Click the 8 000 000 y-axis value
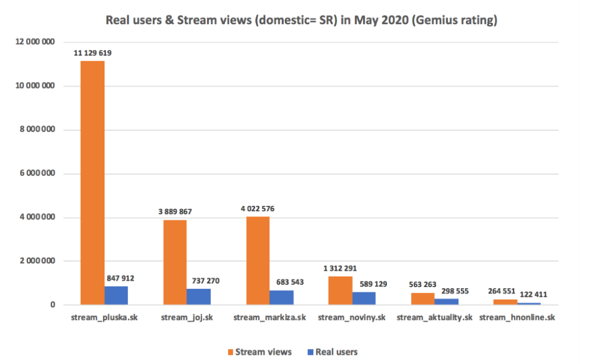The image size is (593, 364). 38,130
